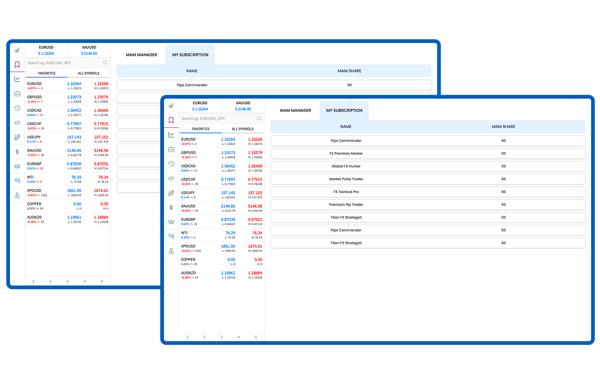The image size is (600, 384).
Task: Select Market Pulse Trader subscription row
Action: (428, 179)
